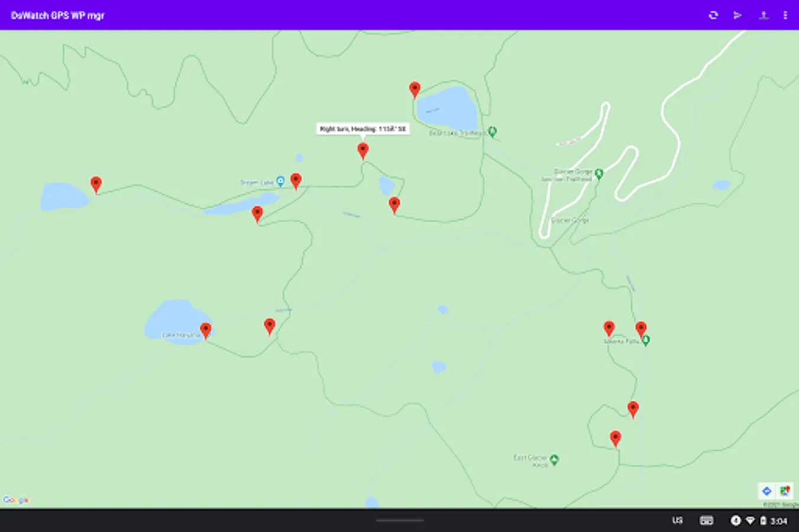Select the marker at the far-left lake
This screenshot has height=532, width=799.
pos(96,184)
